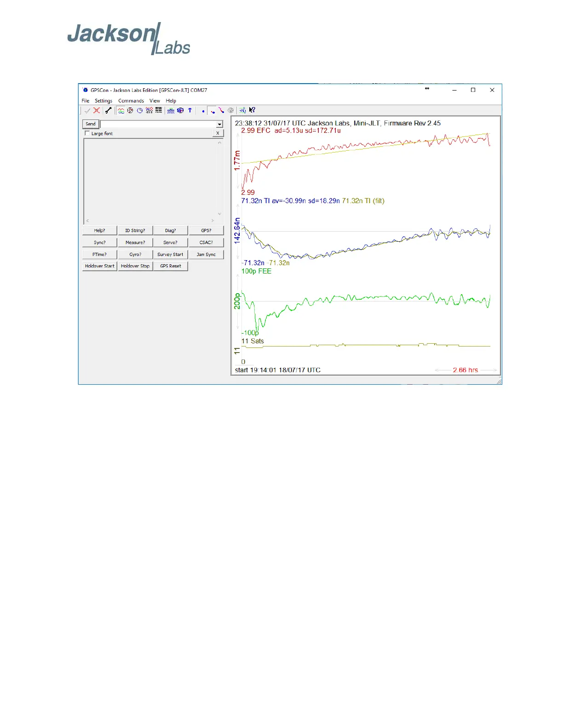Close the GPSCon window
This screenshot has height=728, width=563.
[x=492, y=90]
